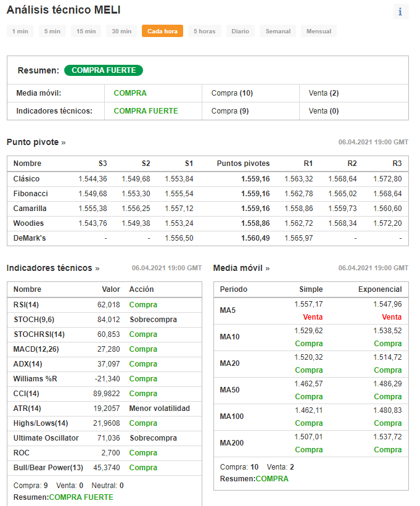Switch to the Semanal tab
Screen dimensions: 420x506
[278, 31]
